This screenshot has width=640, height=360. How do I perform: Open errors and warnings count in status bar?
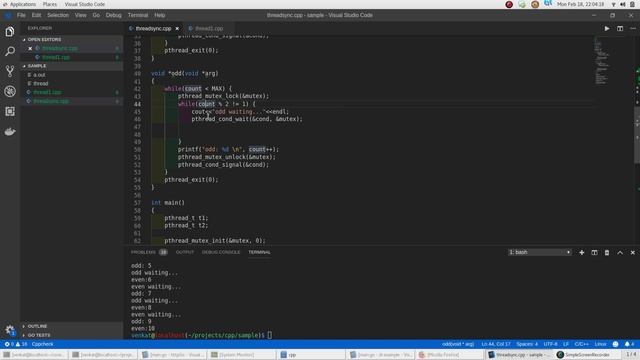click(x=15, y=344)
